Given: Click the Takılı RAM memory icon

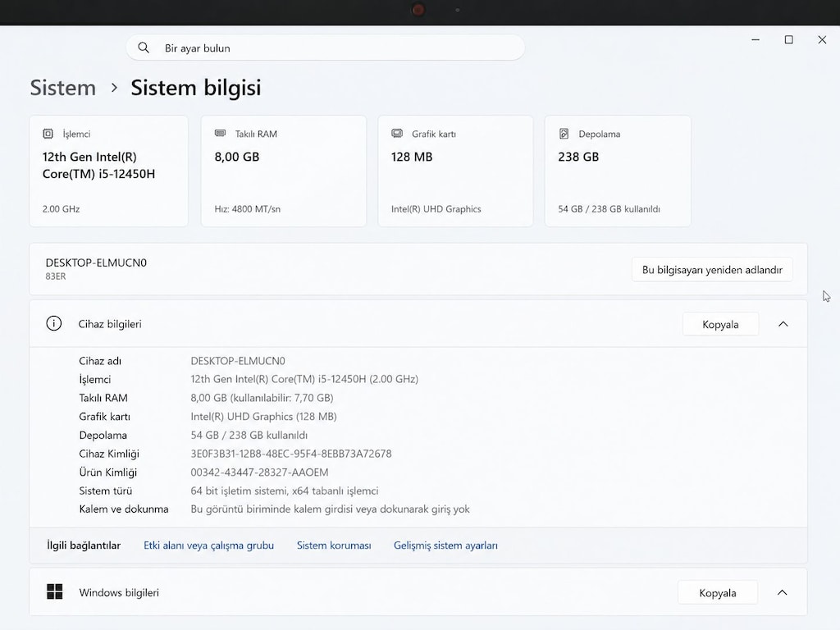Looking at the screenshot, I should (x=220, y=134).
